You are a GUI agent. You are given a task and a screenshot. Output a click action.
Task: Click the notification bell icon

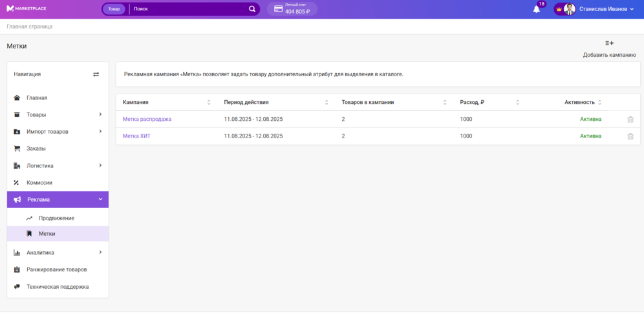536,9
